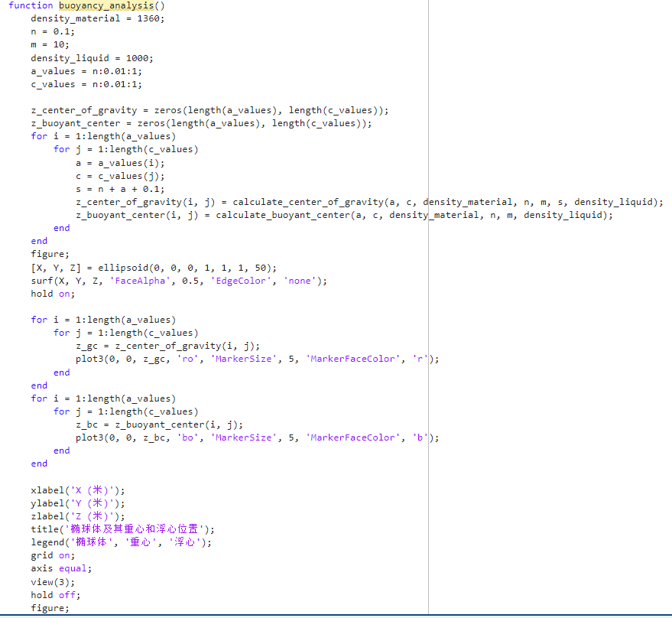Click the xlabel statement
The image size is (672, 618).
pyautogui.click(x=77, y=490)
